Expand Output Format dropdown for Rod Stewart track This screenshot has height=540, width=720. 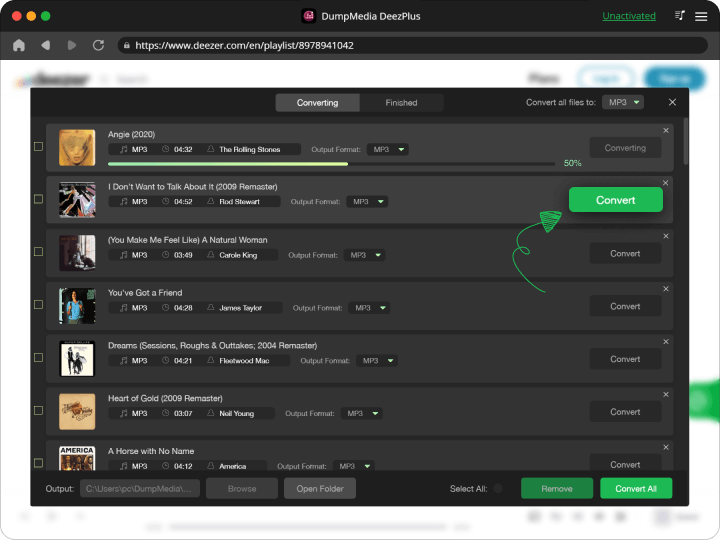point(367,202)
